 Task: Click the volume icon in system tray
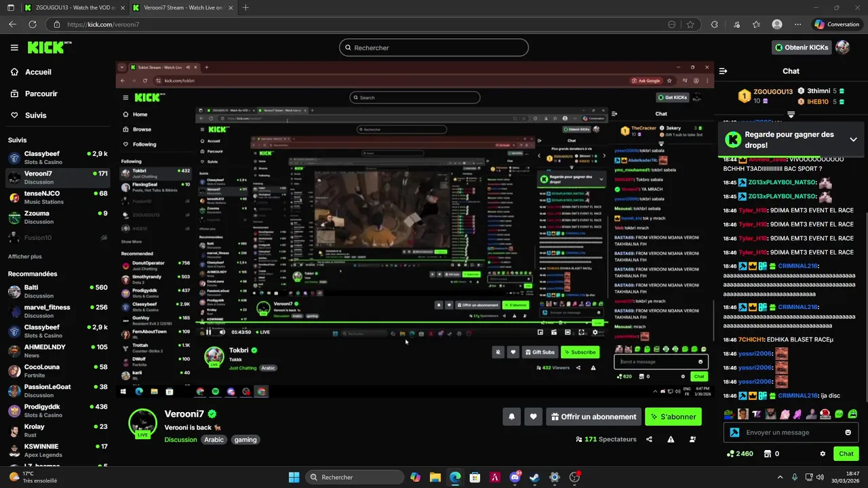point(820,477)
